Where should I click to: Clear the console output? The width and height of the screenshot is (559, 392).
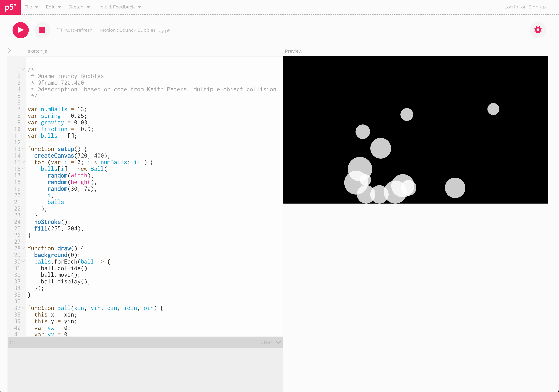(266, 342)
